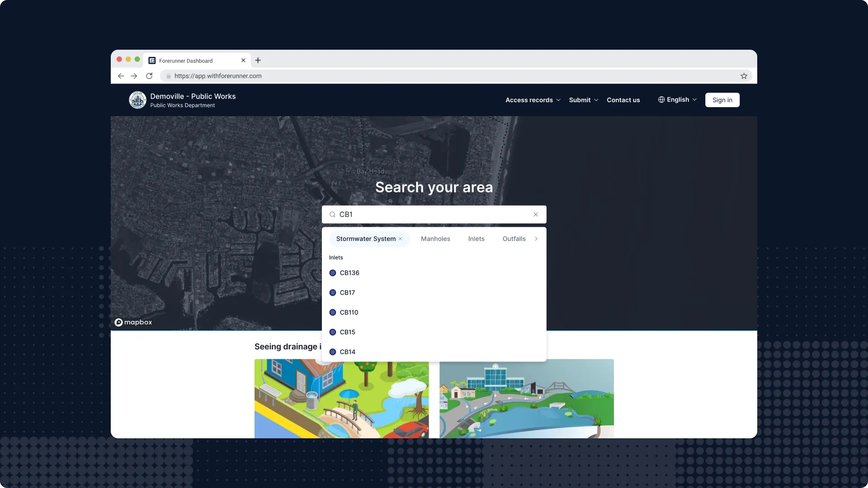This screenshot has width=868, height=488.
Task: Click the Mapbox logo
Action: point(133,322)
